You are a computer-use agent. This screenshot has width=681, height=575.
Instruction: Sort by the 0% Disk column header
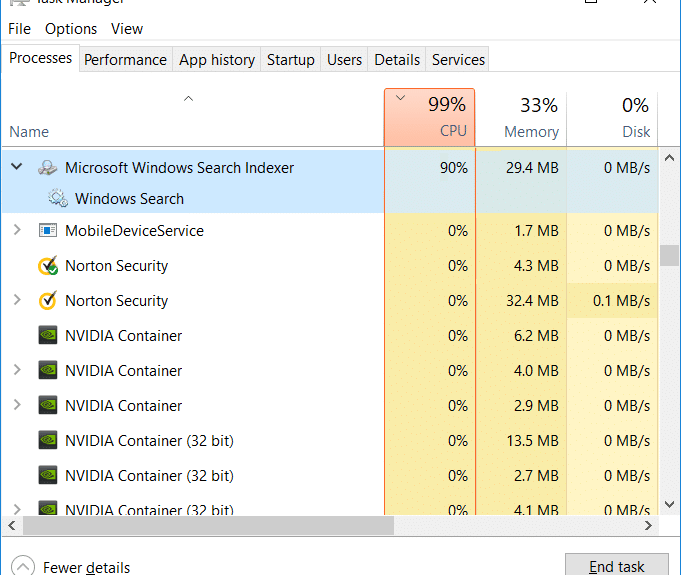point(612,117)
